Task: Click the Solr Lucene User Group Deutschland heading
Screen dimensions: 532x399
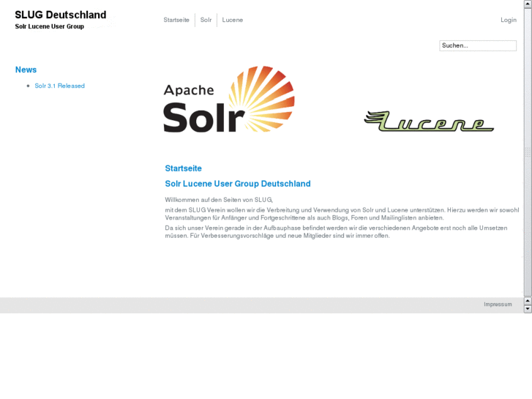Action: [x=238, y=184]
